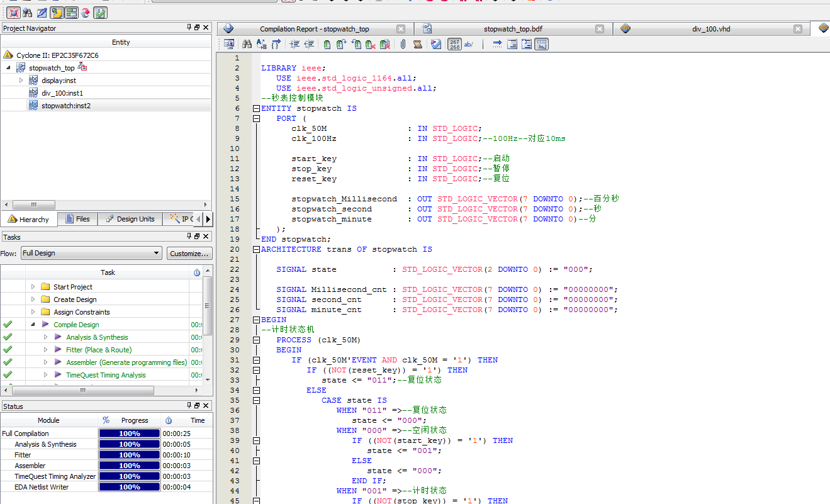Switch to the Files tab
The image size is (830, 504).
click(77, 219)
